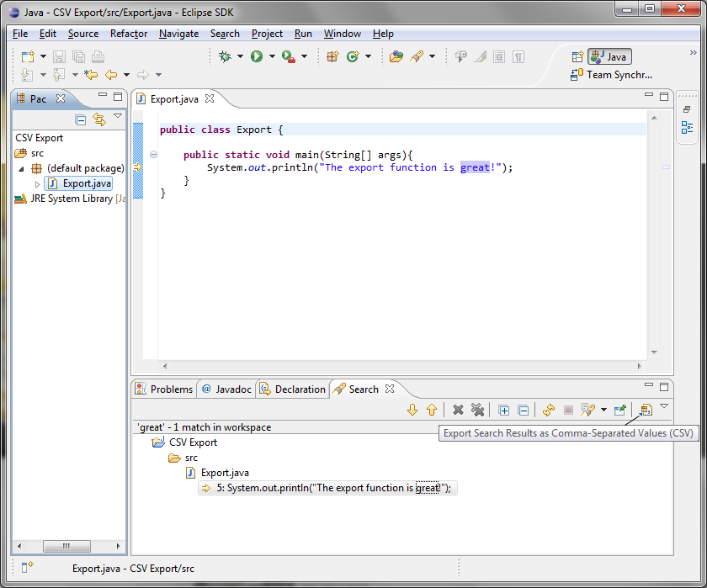
Task: Select CSV Export project in search results
Action: pos(185,442)
